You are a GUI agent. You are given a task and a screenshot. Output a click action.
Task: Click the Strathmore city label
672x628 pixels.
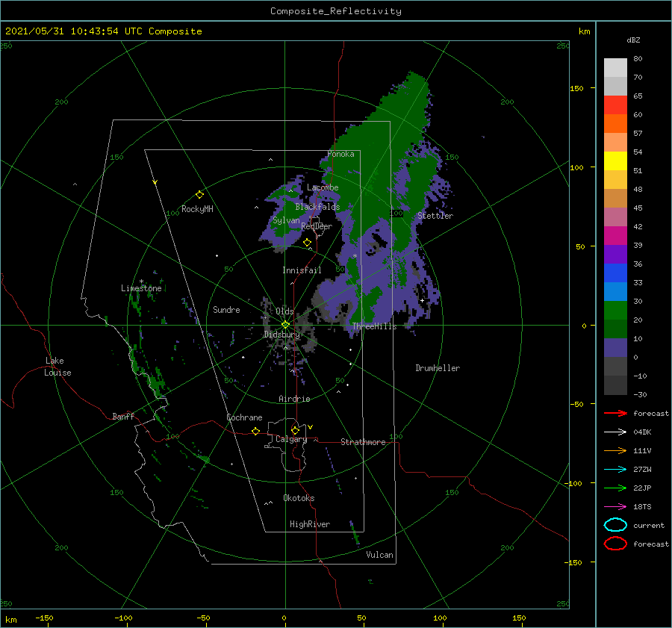click(363, 442)
